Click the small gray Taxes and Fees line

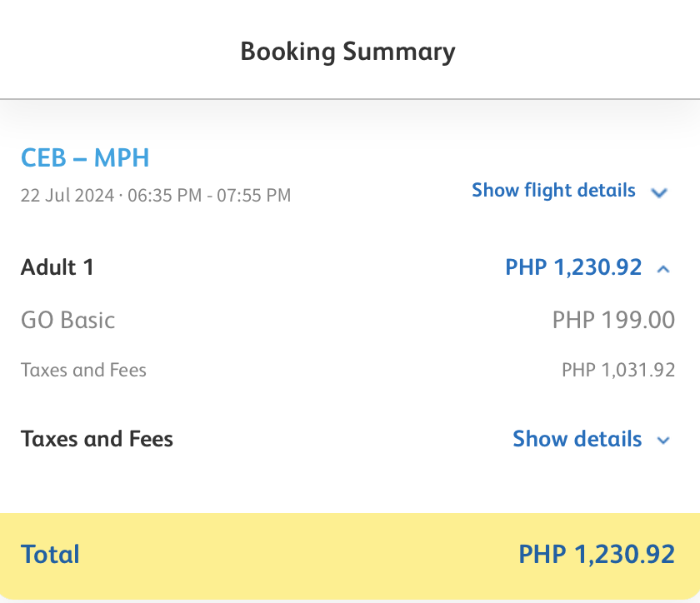(x=83, y=371)
